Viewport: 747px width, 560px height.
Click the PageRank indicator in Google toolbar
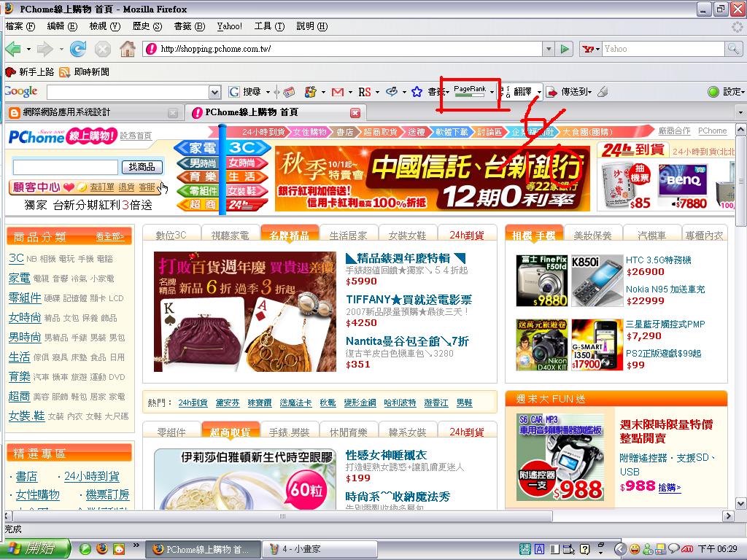pyautogui.click(x=470, y=91)
